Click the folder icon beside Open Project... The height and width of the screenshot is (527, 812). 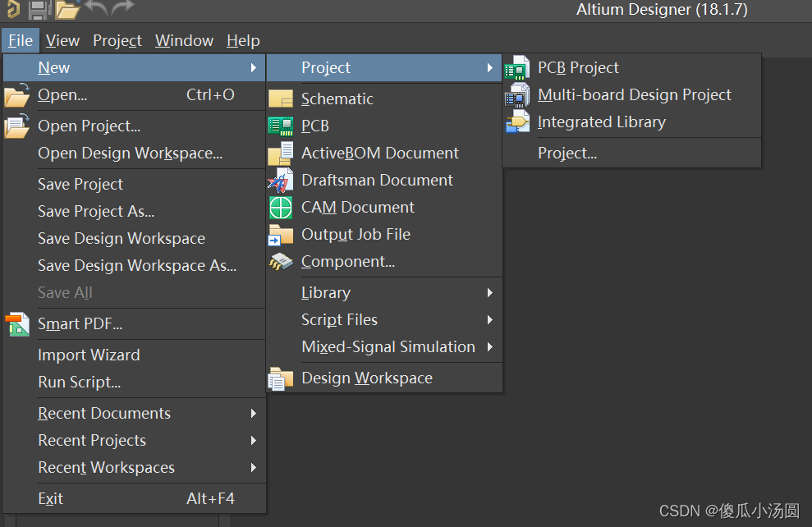[16, 126]
